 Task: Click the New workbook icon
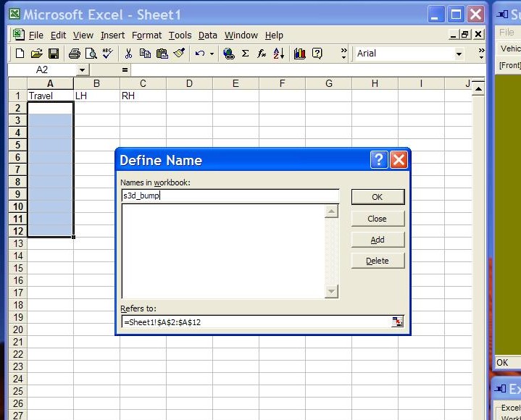20,54
